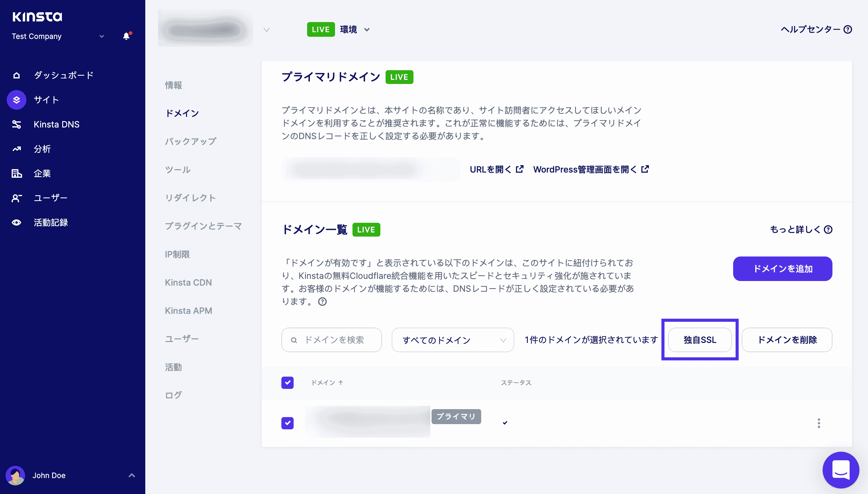Collapse the John Doe account menu
Screen dimensions: 868x494
tap(132, 475)
